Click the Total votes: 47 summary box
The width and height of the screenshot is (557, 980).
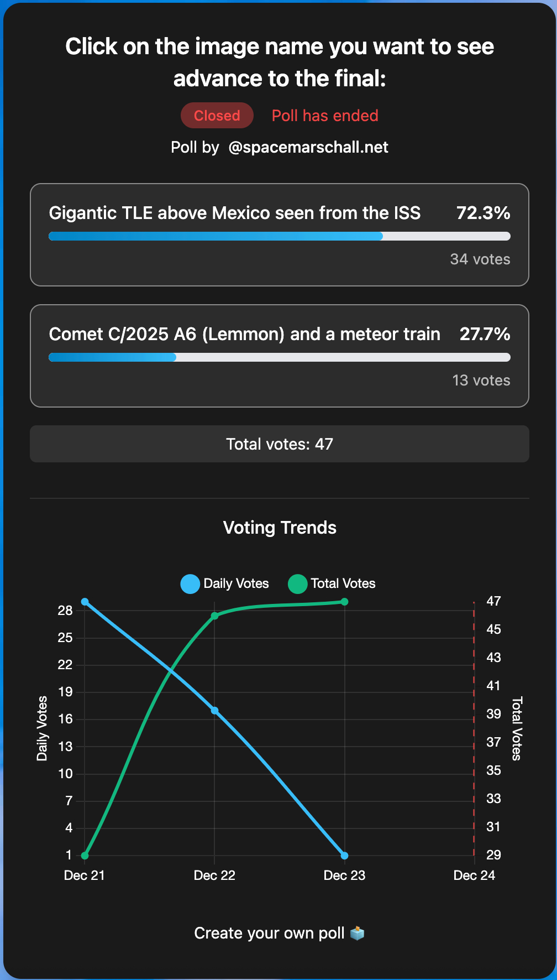click(279, 444)
